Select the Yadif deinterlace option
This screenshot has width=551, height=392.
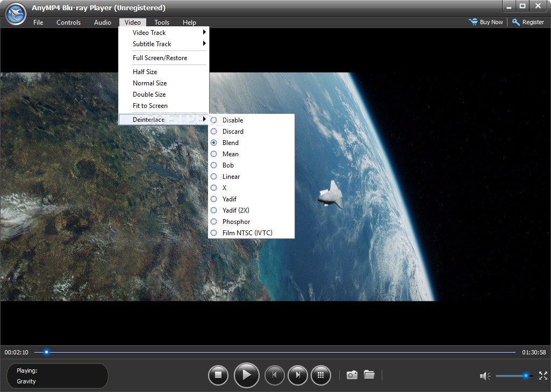pos(251,199)
